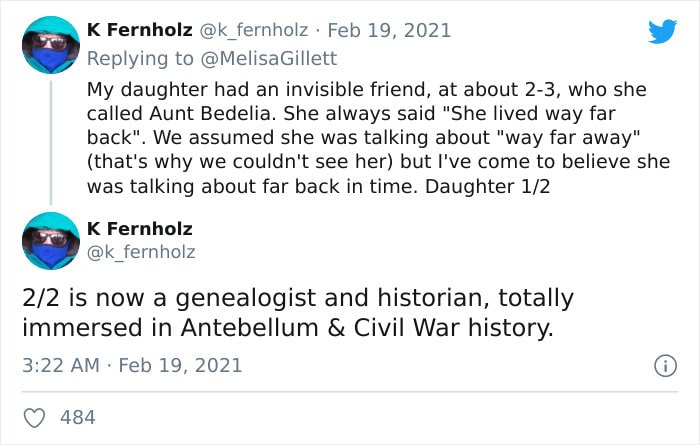Click the info icon beside the timestamp
Viewport: 700px width, 445px height.
(x=662, y=367)
